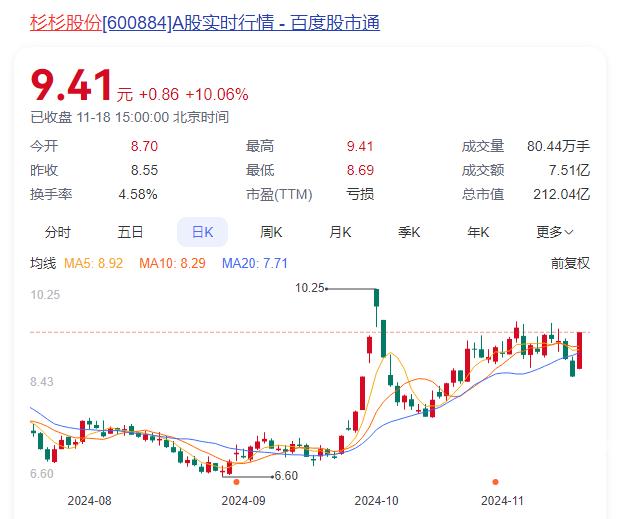Toggle the MA5 moving average line
628x519 pixels.
point(93,264)
